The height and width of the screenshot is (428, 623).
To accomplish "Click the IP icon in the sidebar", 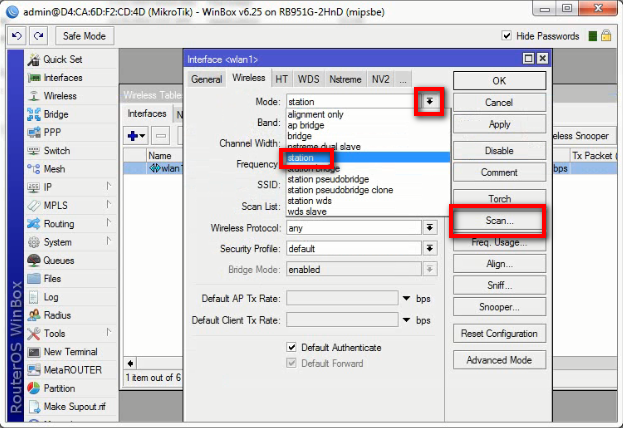I will coord(34,187).
